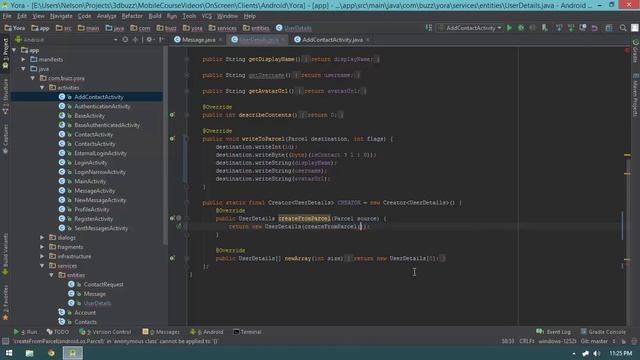Open the Gradle tool window on right edge

635,51
